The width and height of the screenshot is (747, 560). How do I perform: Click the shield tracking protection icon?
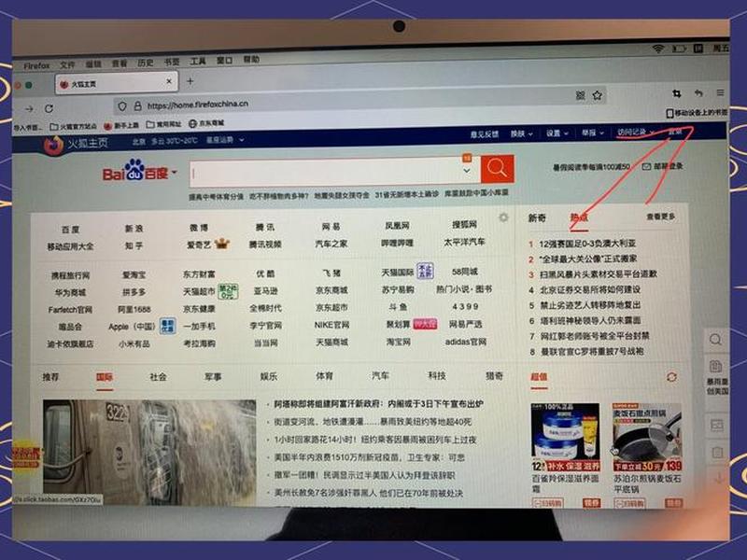[x=122, y=106]
